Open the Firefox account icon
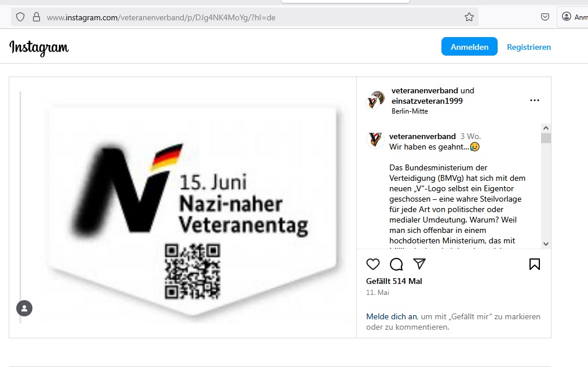This screenshot has width=588, height=383. click(x=566, y=16)
